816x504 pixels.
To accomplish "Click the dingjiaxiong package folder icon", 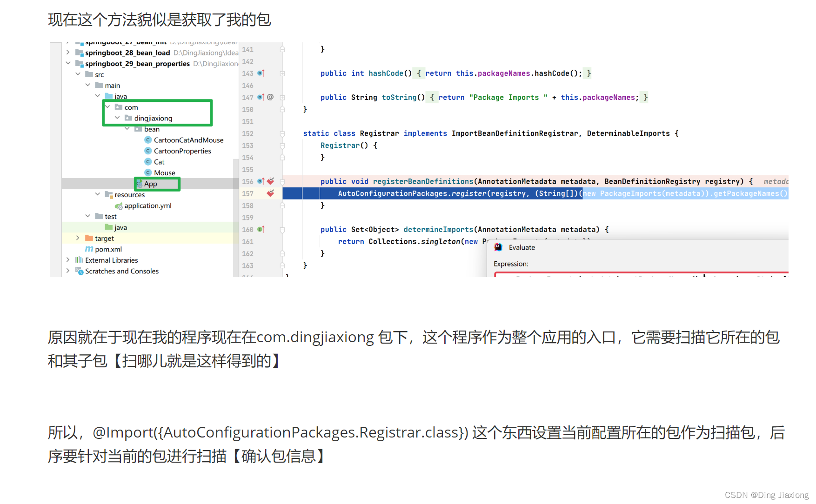I will [128, 118].
